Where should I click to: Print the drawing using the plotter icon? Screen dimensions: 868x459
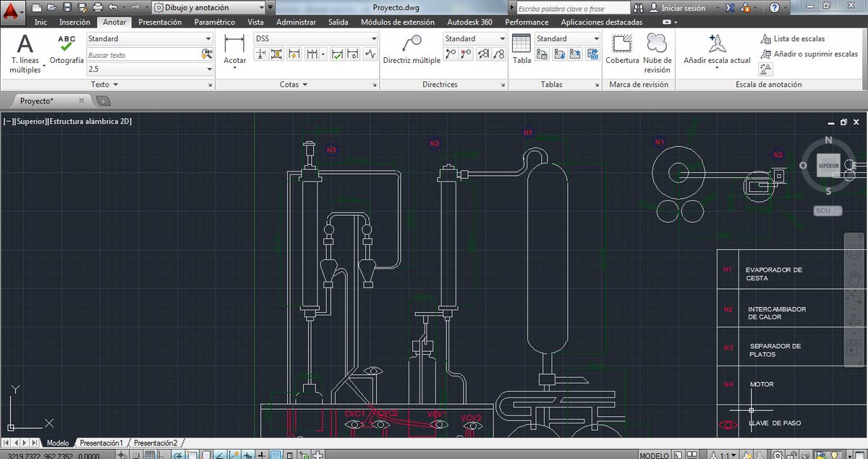point(98,8)
